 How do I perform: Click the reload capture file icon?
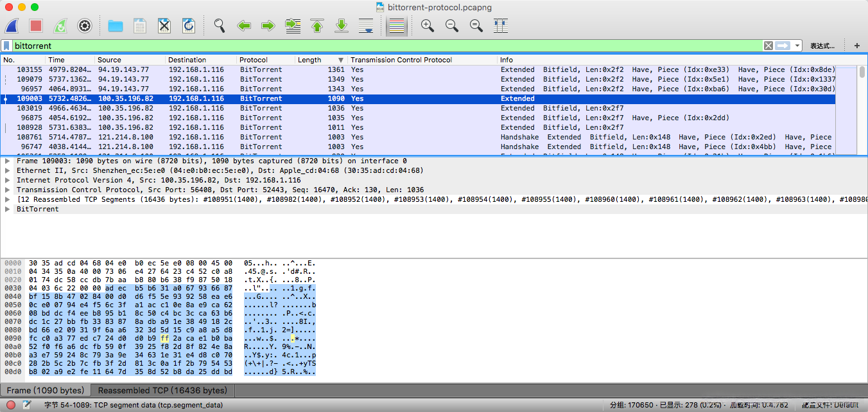pyautogui.click(x=189, y=26)
